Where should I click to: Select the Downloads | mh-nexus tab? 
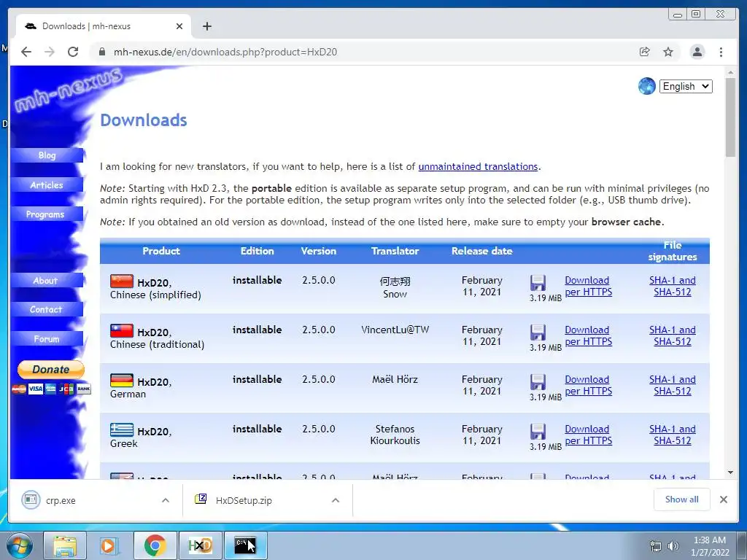(x=104, y=26)
